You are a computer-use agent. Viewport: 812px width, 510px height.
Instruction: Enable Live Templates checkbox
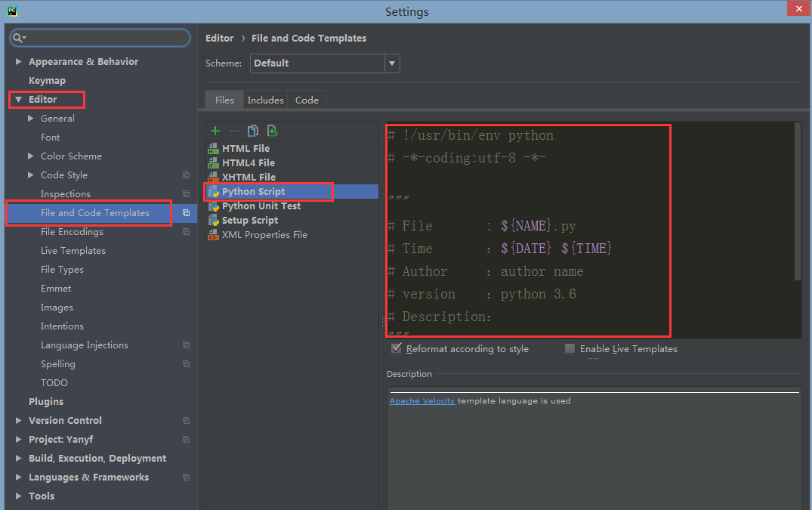point(570,348)
